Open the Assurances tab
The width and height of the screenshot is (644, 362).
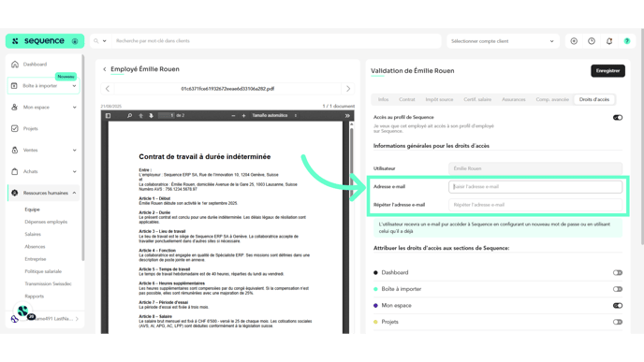click(x=513, y=99)
